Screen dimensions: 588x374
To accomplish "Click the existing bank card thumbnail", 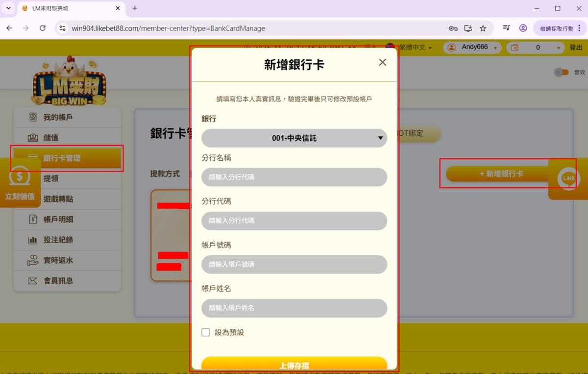I will [171, 235].
